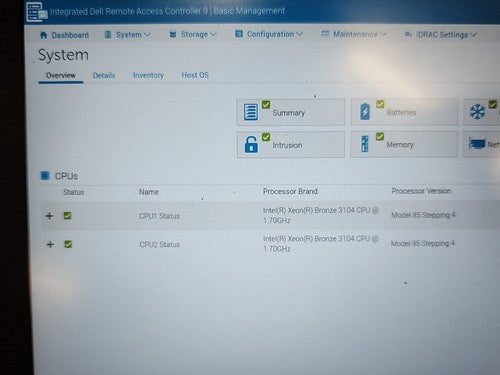The image size is (500, 375).
Task: Click CPU2 Intel Xeon Bronze 3104 brand
Action: tap(320, 244)
